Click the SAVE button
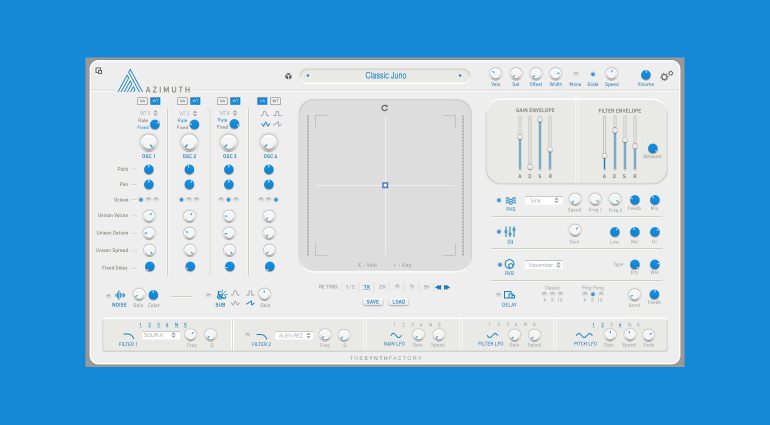Image resolution: width=770 pixels, height=425 pixels. (x=373, y=302)
